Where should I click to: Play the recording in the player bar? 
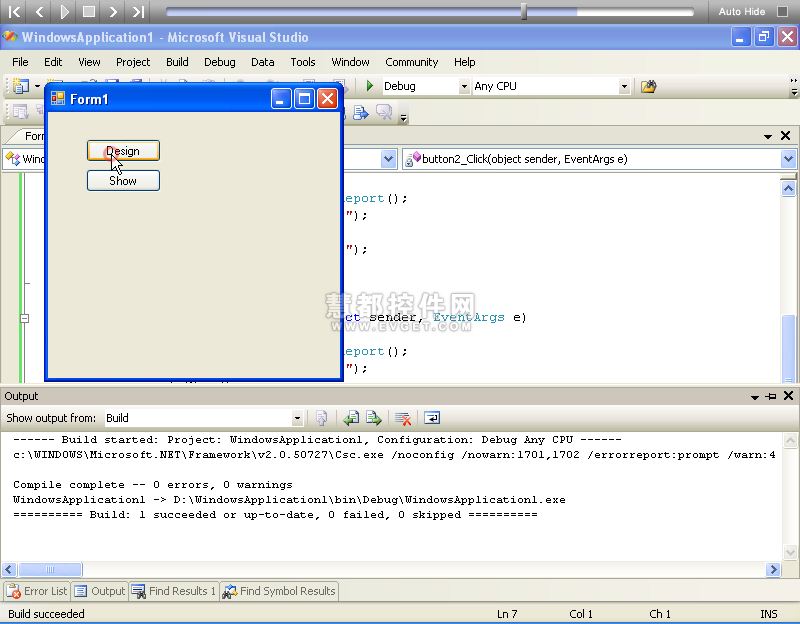[64, 11]
